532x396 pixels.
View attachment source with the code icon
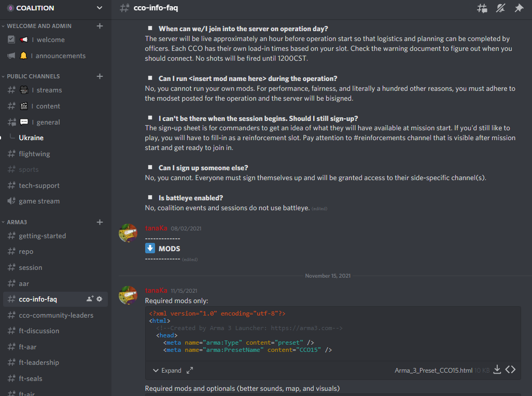click(511, 370)
